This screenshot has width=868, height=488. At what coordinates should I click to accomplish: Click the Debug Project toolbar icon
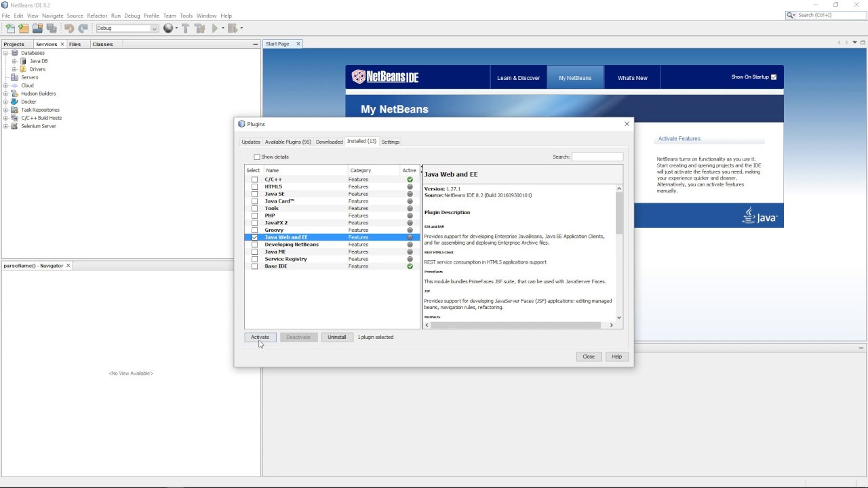(x=232, y=28)
